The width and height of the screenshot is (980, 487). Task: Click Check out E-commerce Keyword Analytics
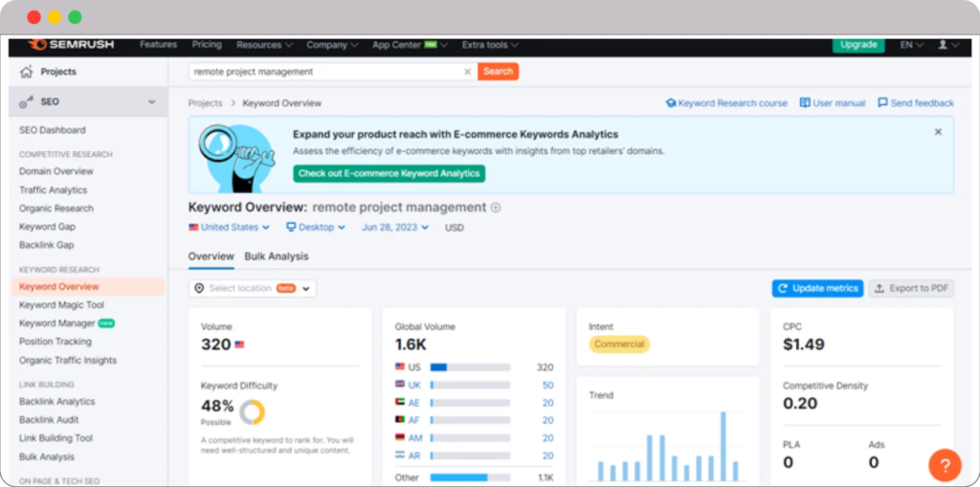tap(389, 174)
